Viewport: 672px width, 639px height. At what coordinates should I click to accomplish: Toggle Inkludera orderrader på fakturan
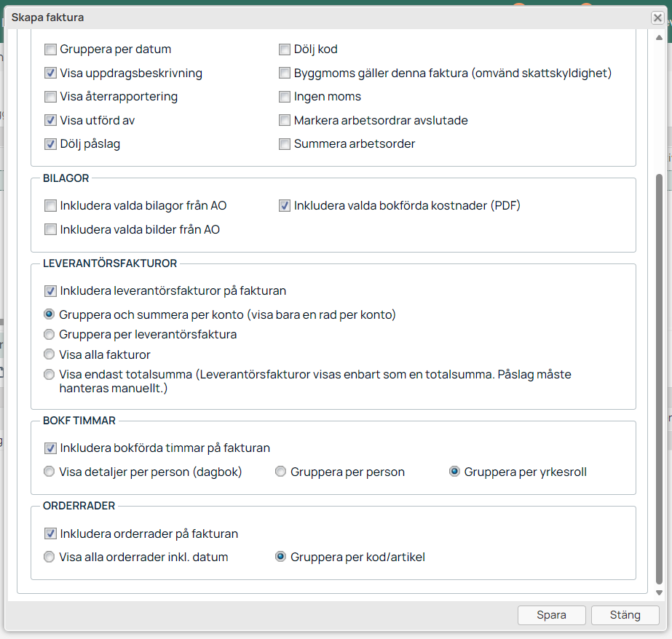click(x=50, y=533)
